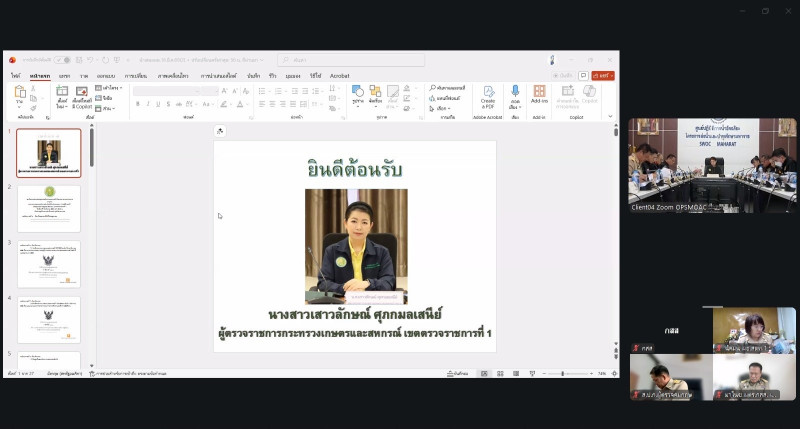Click the Dictate microphone icon
This screenshot has width=800, height=429.
[x=515, y=92]
